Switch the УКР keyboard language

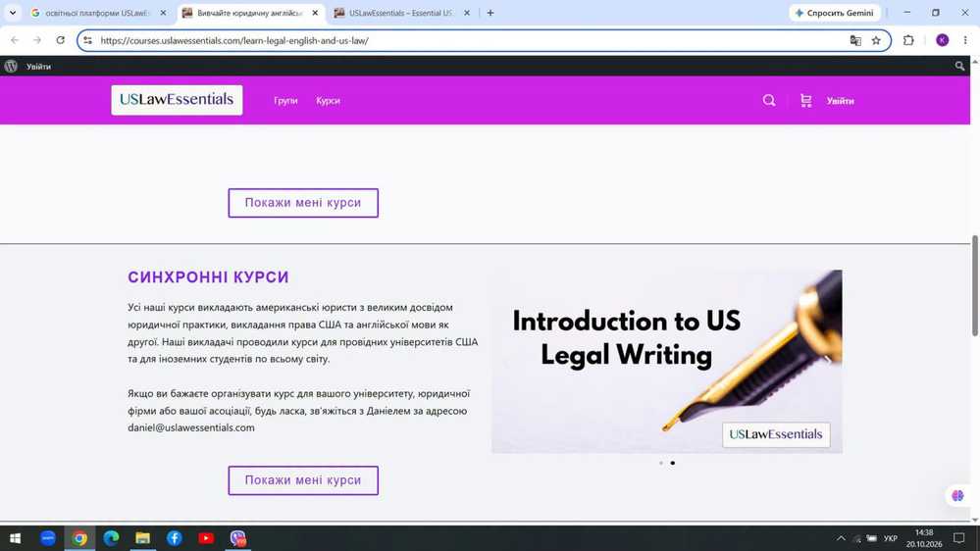pyautogui.click(x=890, y=538)
